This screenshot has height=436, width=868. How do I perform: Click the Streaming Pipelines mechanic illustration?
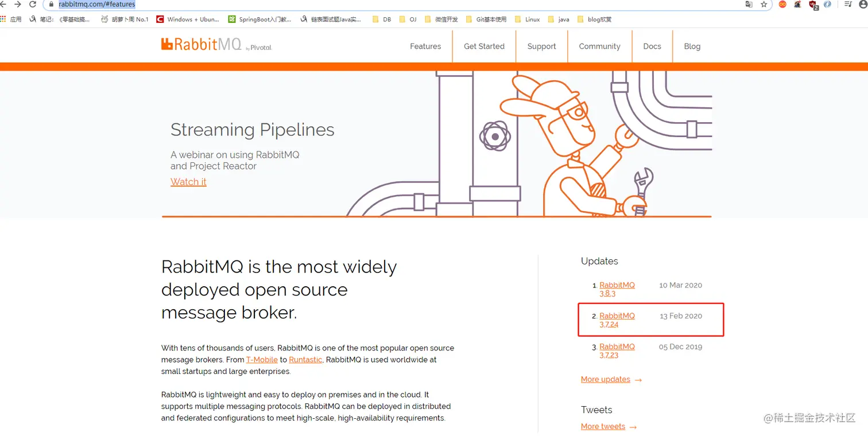point(529,143)
